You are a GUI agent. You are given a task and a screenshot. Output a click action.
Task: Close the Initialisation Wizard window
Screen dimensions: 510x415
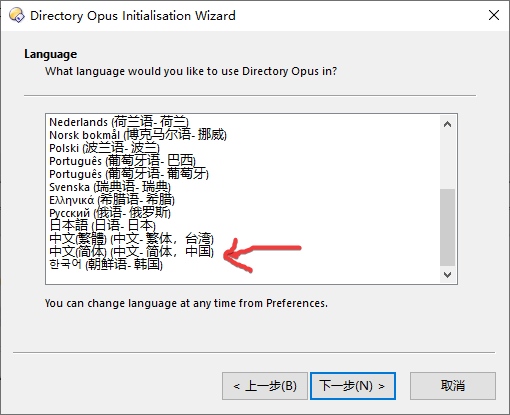[494, 15]
